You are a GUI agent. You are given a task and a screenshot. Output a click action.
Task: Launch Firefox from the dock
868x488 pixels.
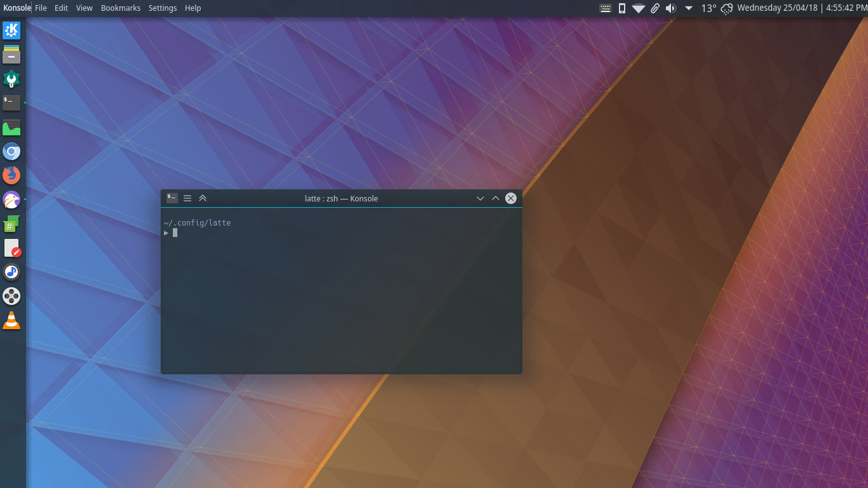11,175
